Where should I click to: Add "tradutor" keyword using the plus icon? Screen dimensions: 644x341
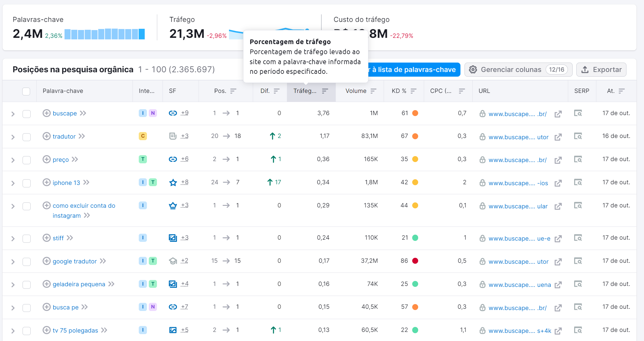[x=46, y=136]
